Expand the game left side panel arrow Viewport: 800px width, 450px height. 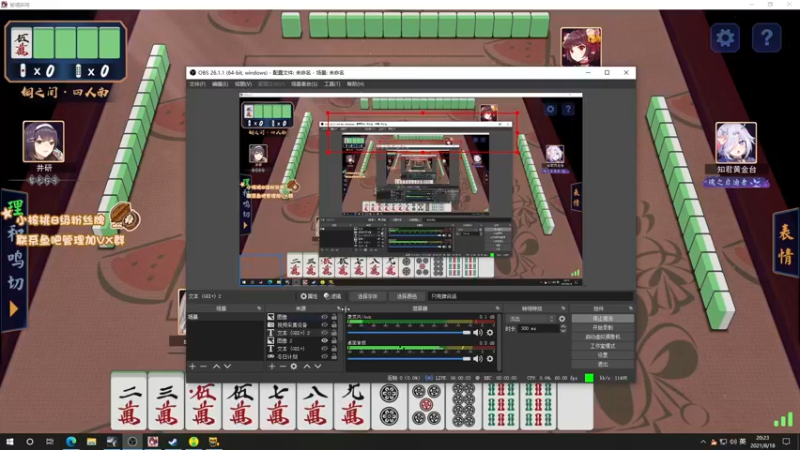14,309
